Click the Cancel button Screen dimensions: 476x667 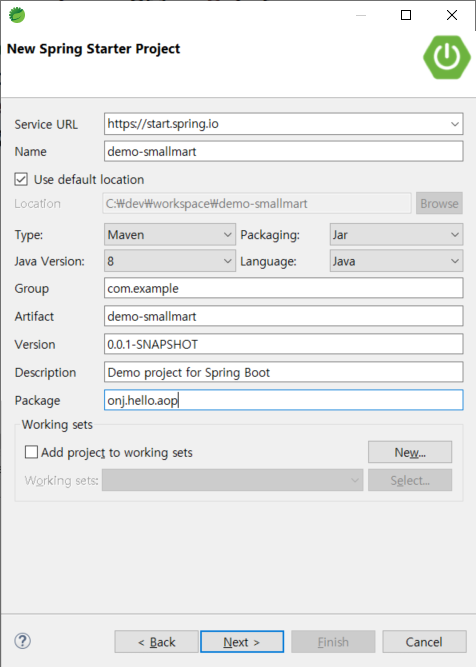[x=424, y=641]
